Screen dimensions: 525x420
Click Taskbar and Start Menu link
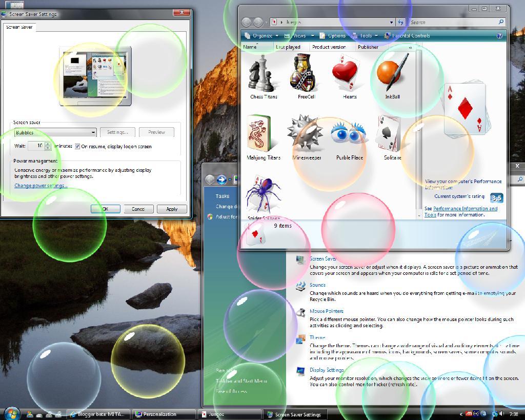tap(241, 381)
